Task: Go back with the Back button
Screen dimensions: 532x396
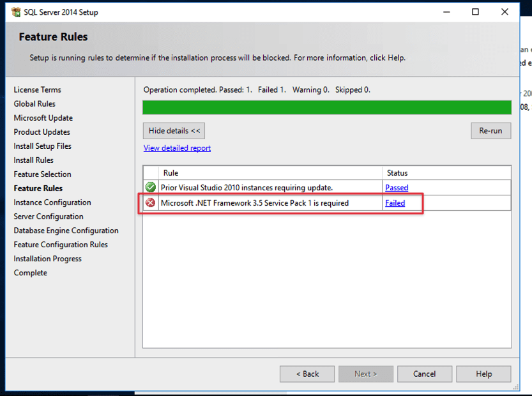Action: pos(307,374)
